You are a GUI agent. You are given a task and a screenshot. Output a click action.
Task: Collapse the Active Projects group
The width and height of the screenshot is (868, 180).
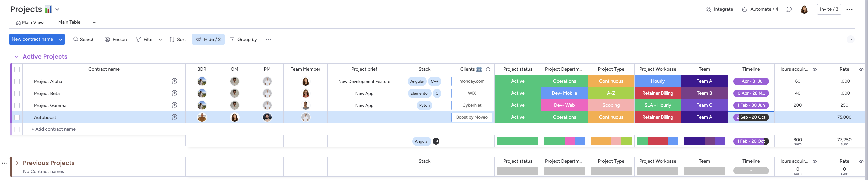16,57
